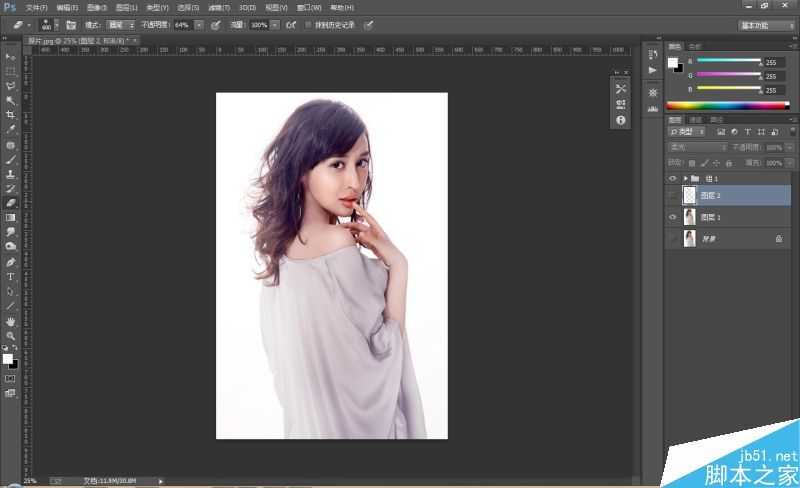The width and height of the screenshot is (800, 488).
Task: Toggle visibility of 图层 1 layer
Action: [x=672, y=217]
